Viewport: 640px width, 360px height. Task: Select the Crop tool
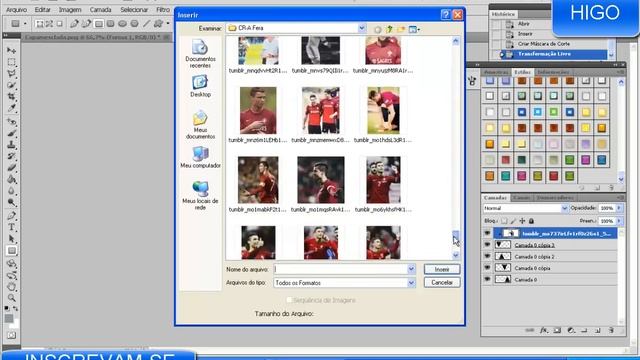pyautogui.click(x=11, y=97)
